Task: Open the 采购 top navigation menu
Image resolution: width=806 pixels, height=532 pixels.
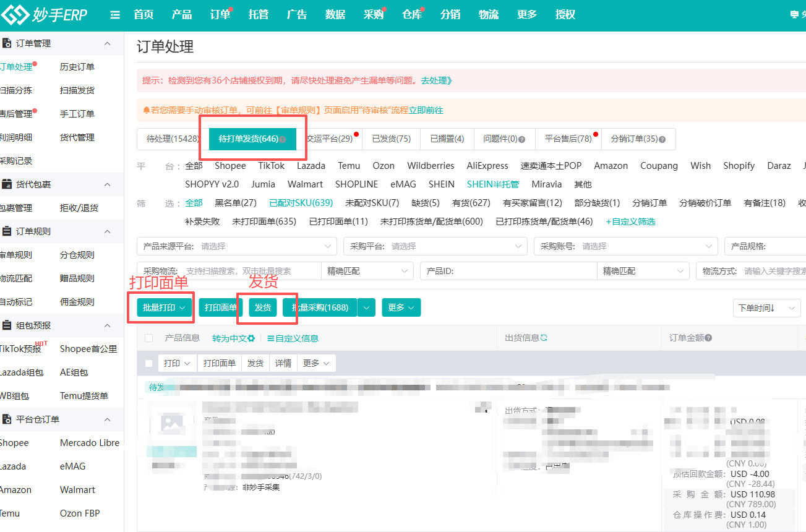Action: 374,14
